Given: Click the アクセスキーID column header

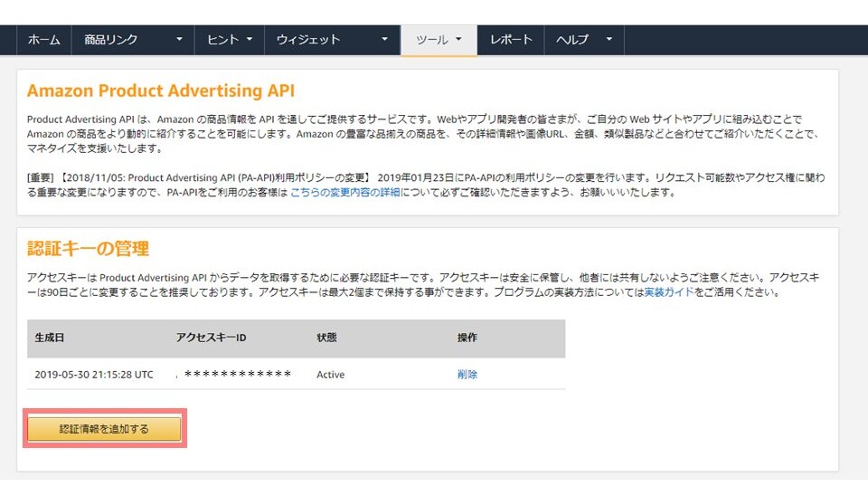Looking at the screenshot, I should click(211, 338).
